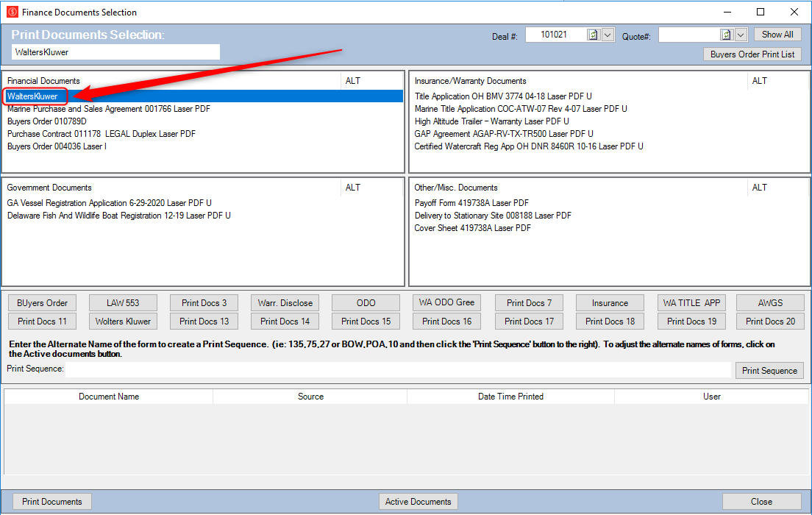The width and height of the screenshot is (812, 515).
Task: Open the Buyers Order Print List
Action: tap(752, 54)
